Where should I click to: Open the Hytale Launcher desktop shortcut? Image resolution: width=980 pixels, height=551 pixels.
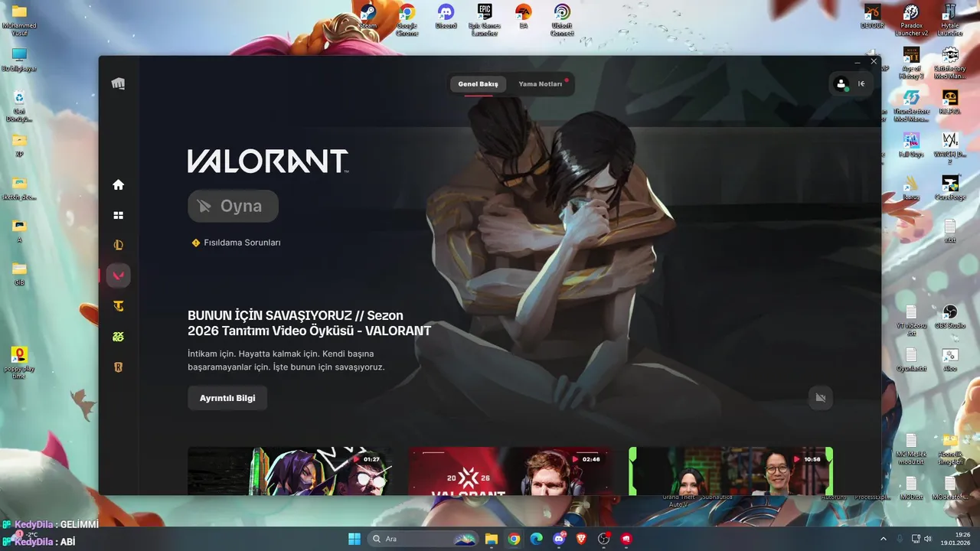(x=949, y=20)
